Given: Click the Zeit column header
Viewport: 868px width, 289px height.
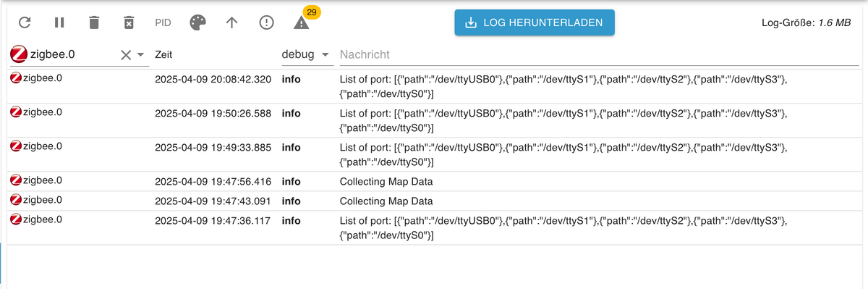Looking at the screenshot, I should [x=163, y=55].
